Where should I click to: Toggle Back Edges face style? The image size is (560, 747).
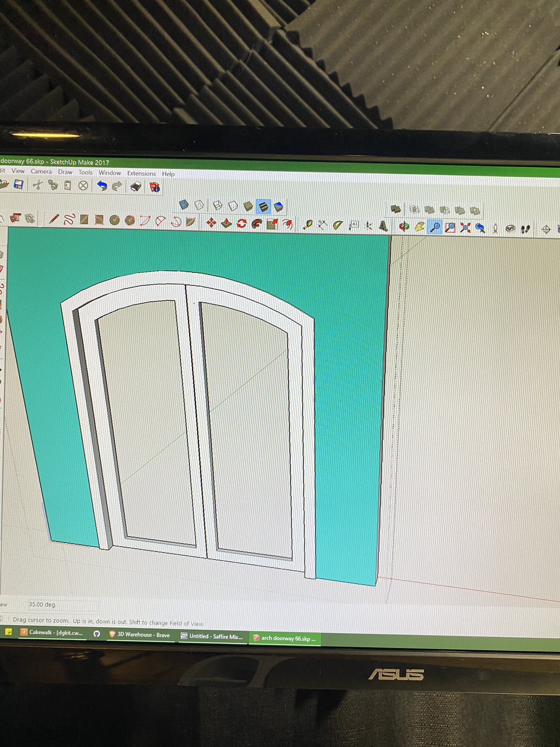[199, 205]
